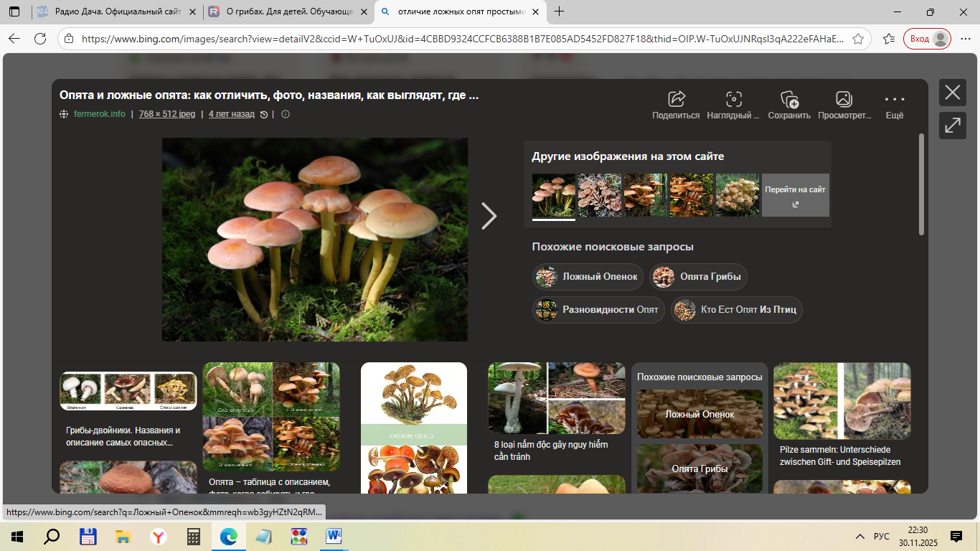Open the Просмотреть image viewer icon
980x551 pixels.
pyautogui.click(x=844, y=100)
